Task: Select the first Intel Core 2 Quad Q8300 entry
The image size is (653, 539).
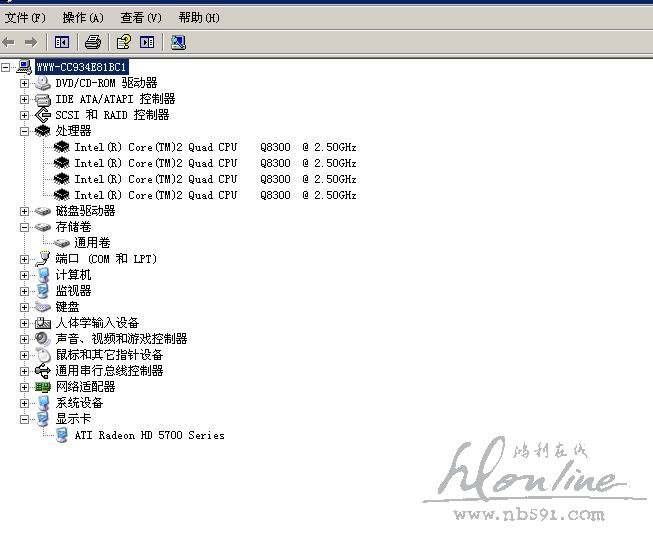Action: (x=215, y=147)
